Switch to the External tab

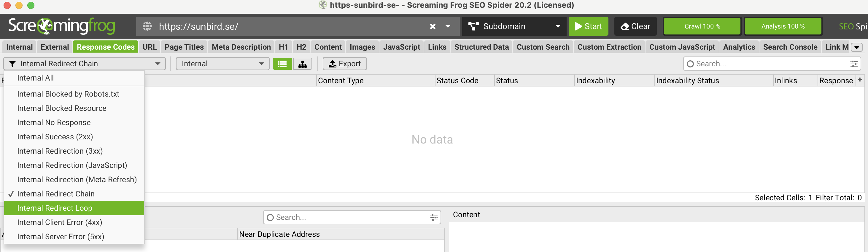[55, 47]
